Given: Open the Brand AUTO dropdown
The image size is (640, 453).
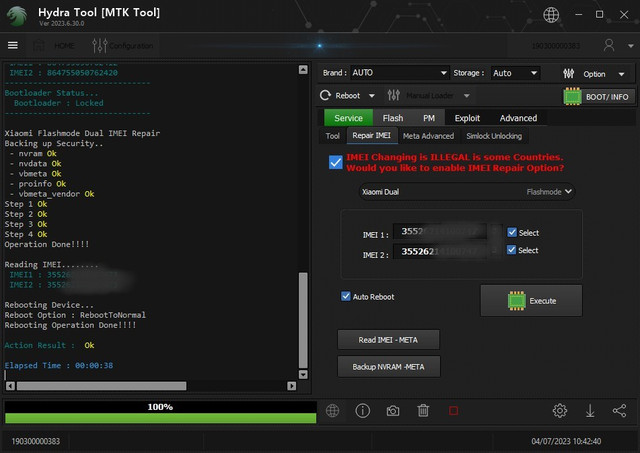Looking at the screenshot, I should tap(399, 73).
